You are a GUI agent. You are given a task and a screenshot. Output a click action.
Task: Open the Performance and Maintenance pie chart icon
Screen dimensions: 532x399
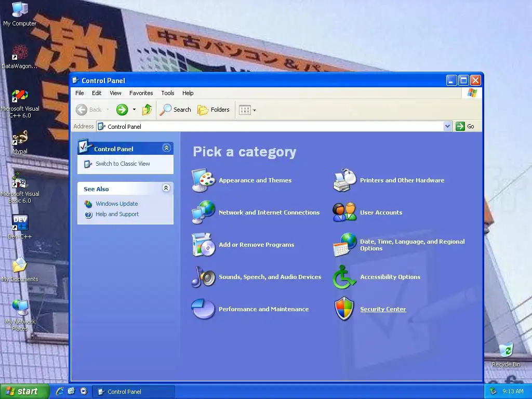tap(203, 309)
